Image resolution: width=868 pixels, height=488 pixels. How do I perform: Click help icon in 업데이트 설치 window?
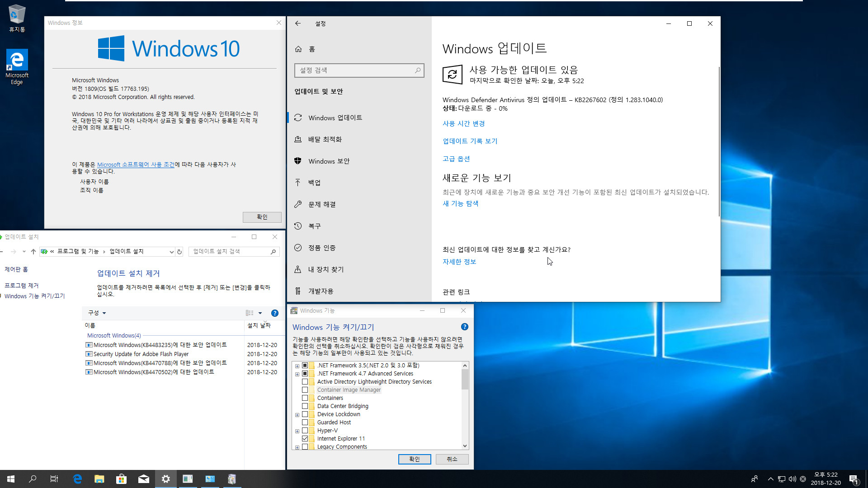[274, 313]
